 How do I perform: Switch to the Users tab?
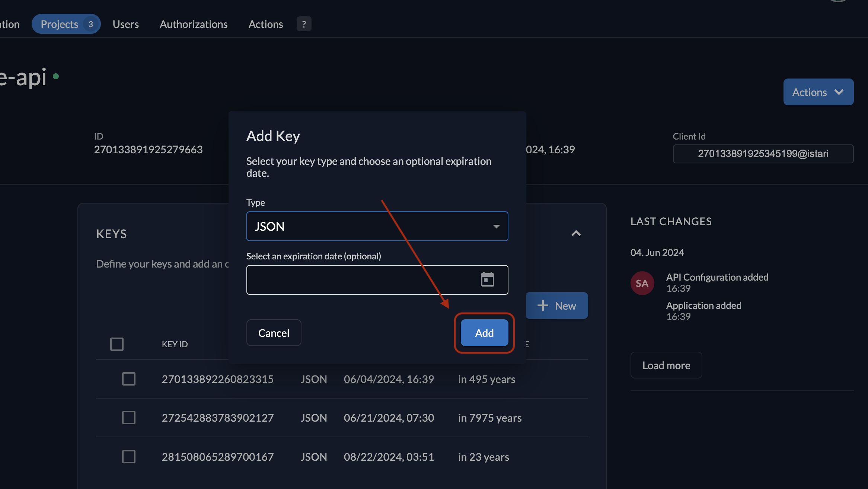125,24
